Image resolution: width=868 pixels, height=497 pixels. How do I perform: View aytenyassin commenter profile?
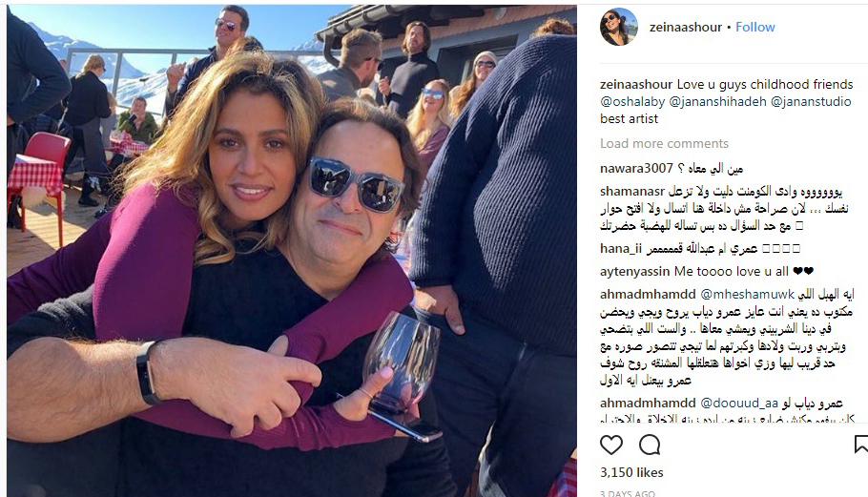click(635, 272)
